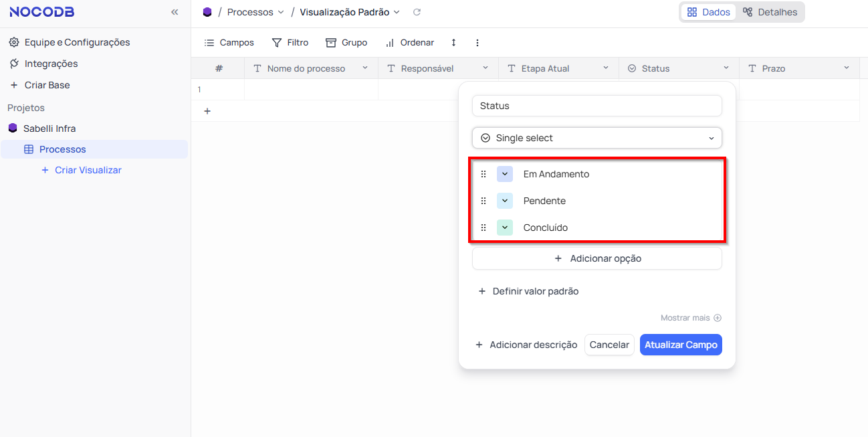The width and height of the screenshot is (868, 437).
Task: Collapse the sidebar using the double-chevron icon
Action: 175,11
